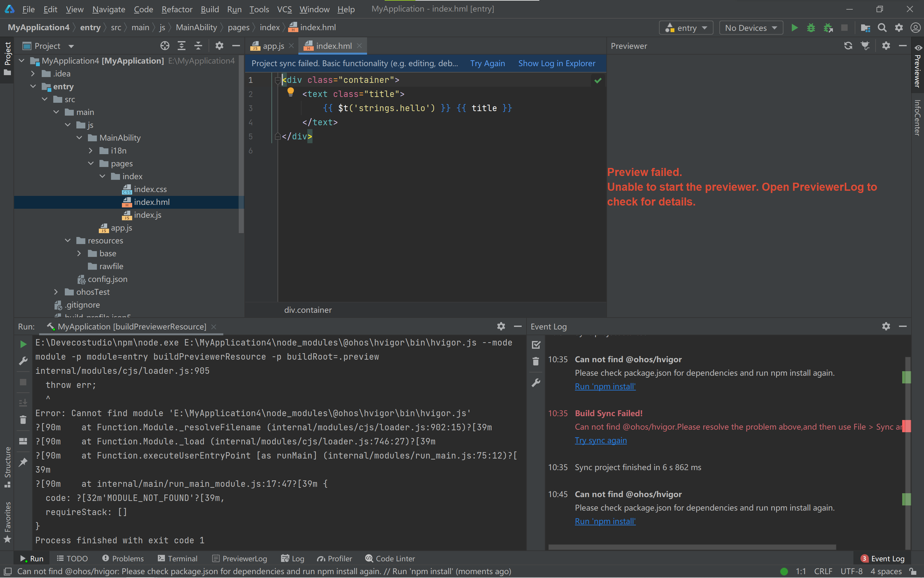Toggle the Structure tool window
Viewport: 924px width, 578px height.
point(7,467)
